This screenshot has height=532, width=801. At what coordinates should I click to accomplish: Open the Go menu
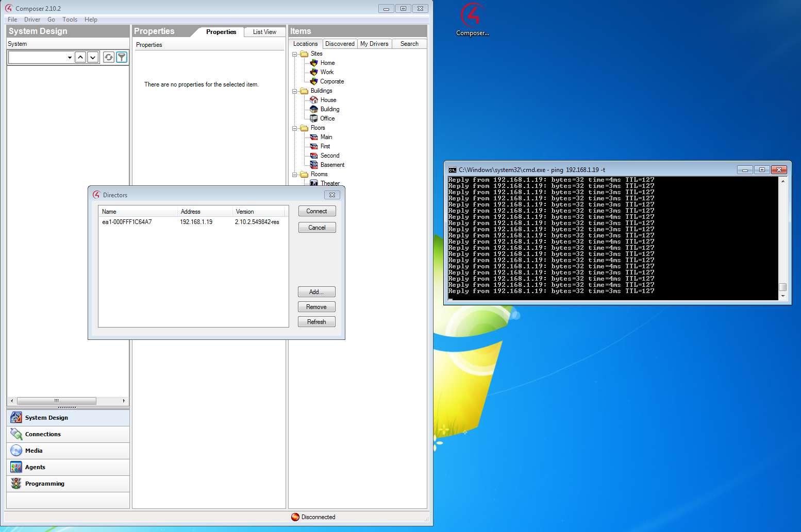[x=51, y=20]
